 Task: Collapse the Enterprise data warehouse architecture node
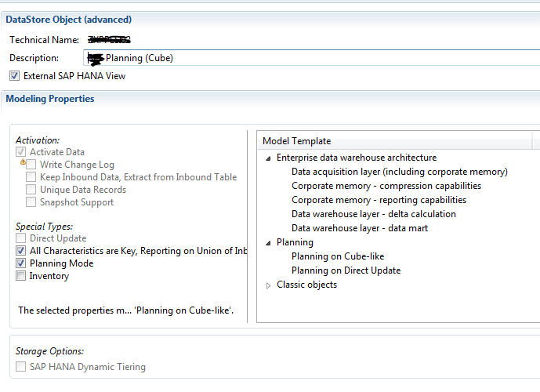(x=268, y=158)
